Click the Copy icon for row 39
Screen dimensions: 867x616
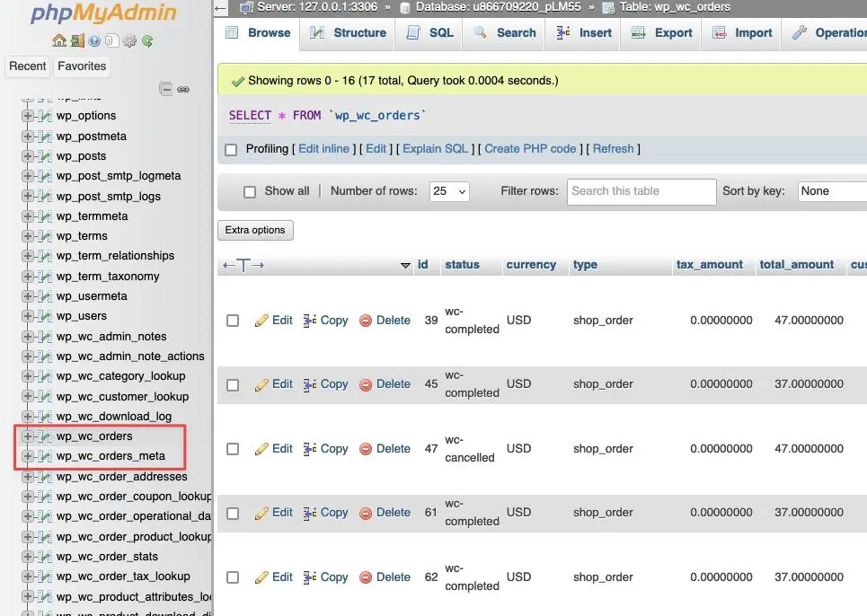(x=310, y=321)
